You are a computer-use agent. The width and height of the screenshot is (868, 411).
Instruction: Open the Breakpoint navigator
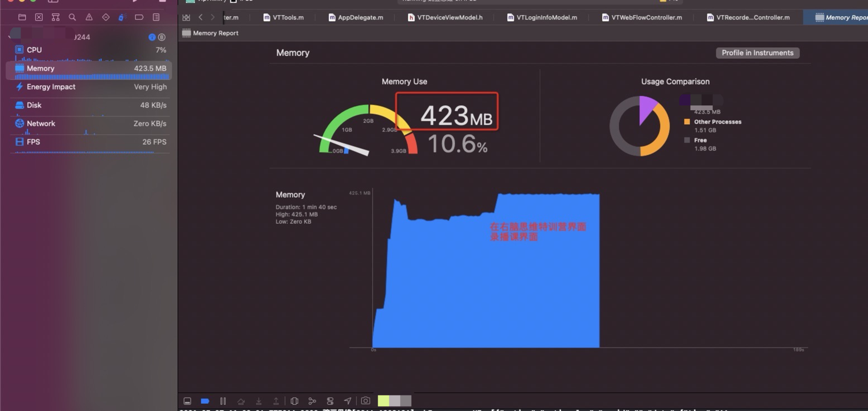139,17
